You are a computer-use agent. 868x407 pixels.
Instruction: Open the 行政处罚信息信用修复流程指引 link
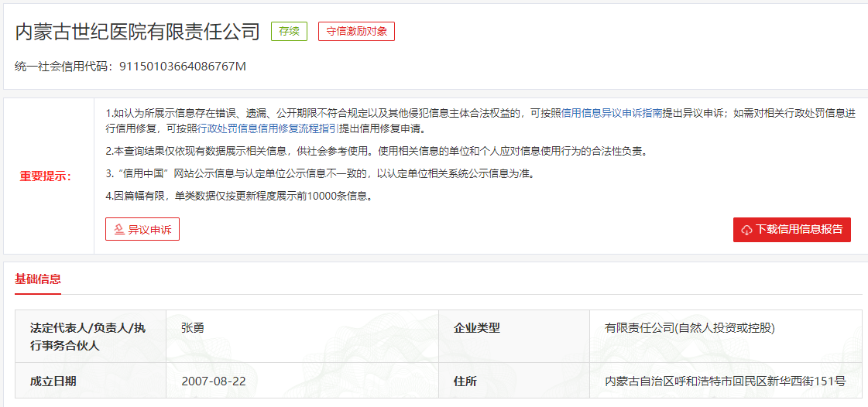point(268,129)
